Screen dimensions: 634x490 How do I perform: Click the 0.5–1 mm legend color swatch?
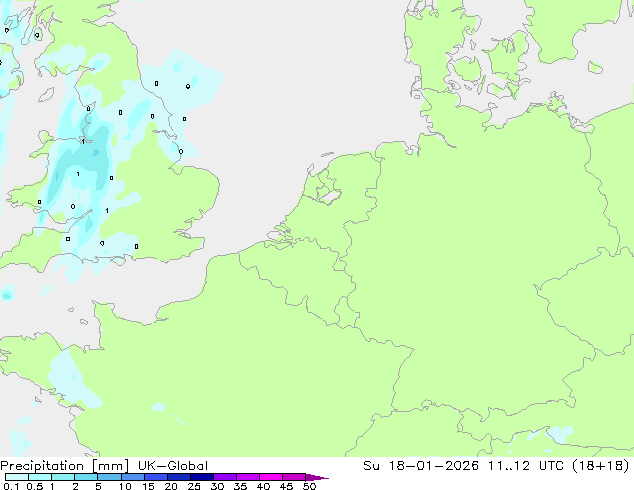(40, 477)
